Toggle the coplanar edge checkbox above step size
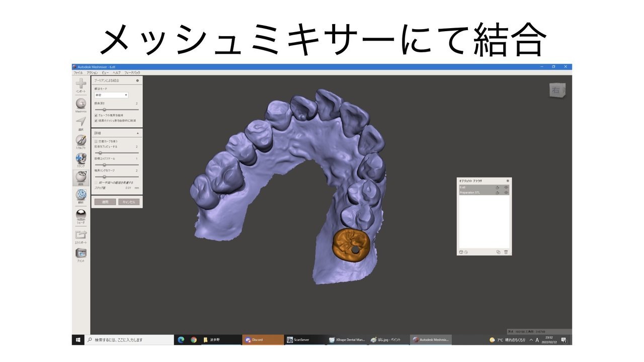644x362 pixels. (96, 183)
